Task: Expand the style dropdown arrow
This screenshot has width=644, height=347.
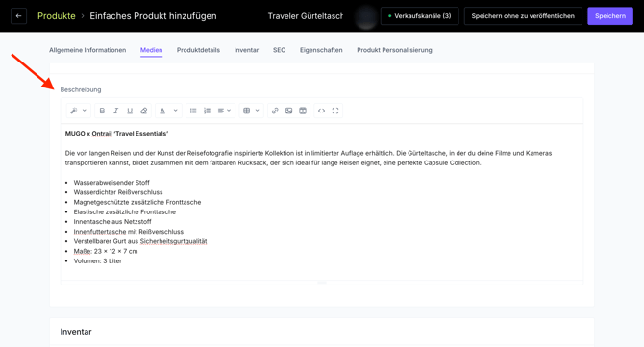Action: point(85,111)
